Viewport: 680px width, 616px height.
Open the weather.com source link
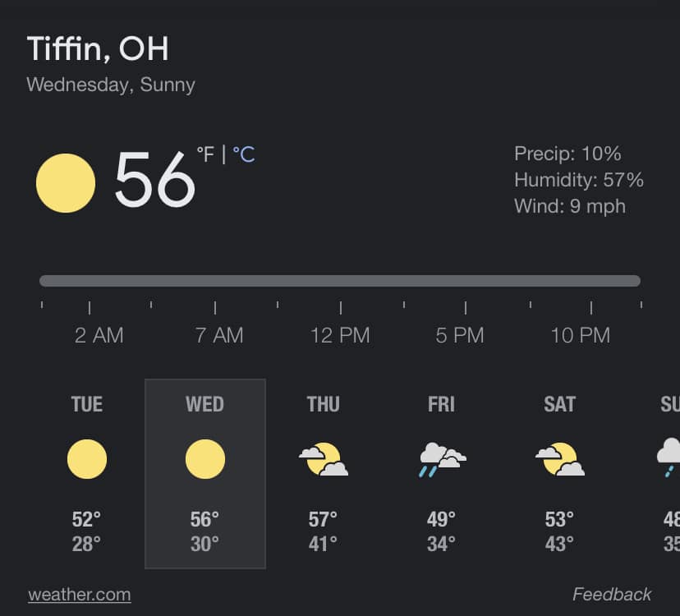(79, 595)
